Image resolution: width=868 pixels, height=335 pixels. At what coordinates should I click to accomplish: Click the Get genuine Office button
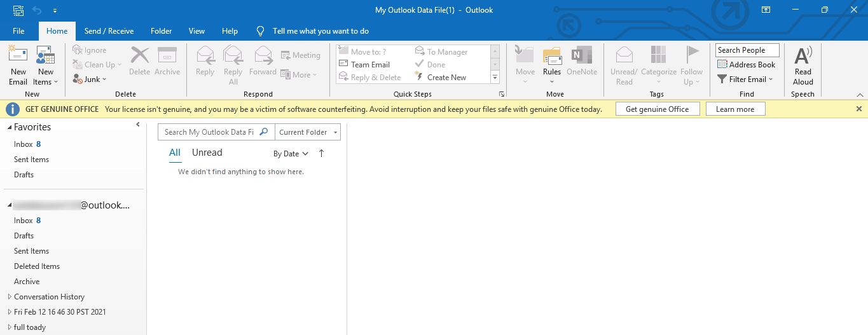[x=658, y=109]
